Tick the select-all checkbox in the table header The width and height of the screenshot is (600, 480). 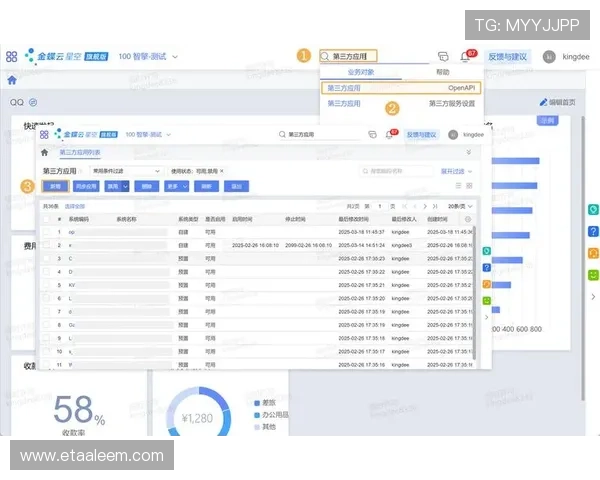[46, 219]
